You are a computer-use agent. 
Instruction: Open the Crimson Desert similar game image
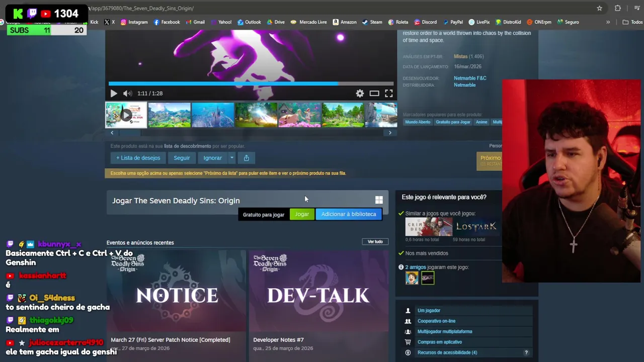pyautogui.click(x=429, y=227)
